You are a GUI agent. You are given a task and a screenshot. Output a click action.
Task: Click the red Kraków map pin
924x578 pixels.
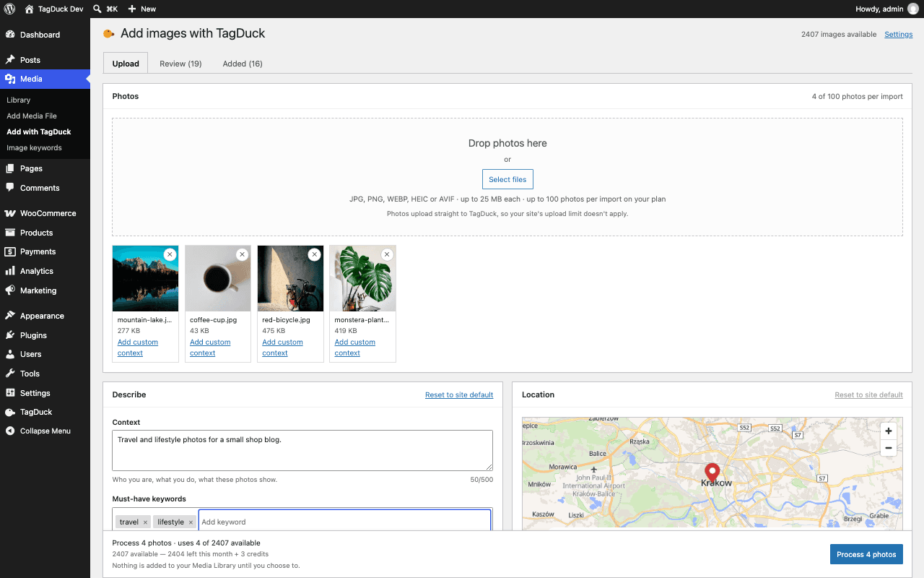[x=712, y=474]
